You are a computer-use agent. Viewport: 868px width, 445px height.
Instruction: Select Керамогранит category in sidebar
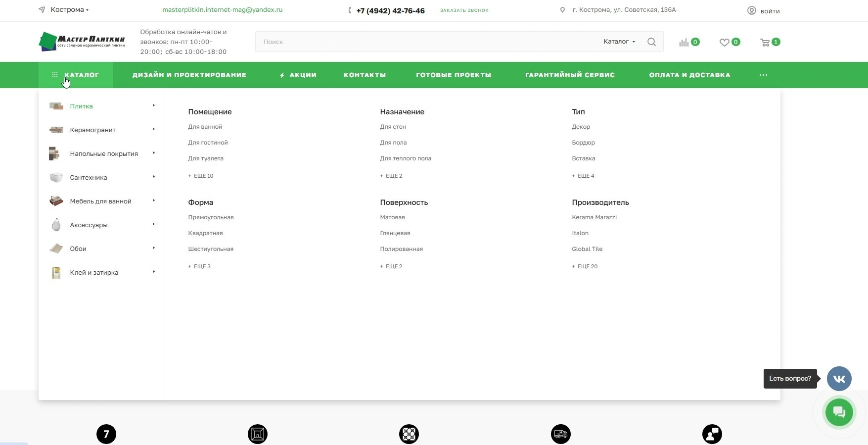92,130
